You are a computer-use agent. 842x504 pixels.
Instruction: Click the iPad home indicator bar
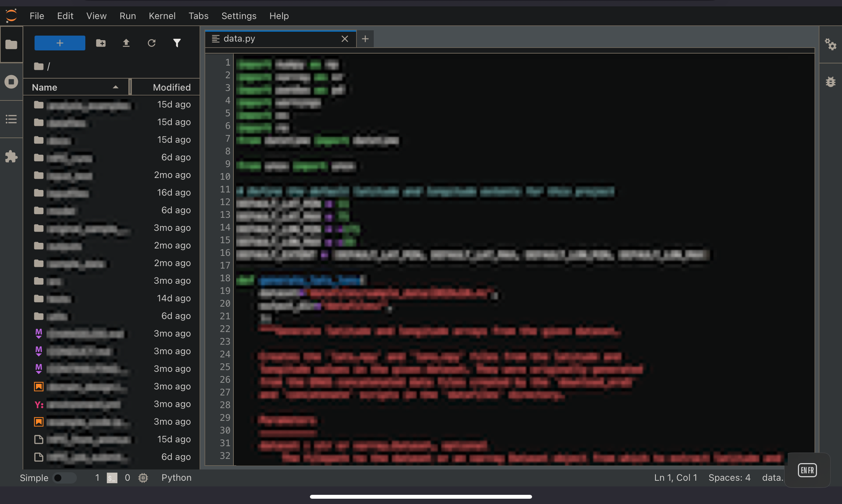(x=421, y=497)
